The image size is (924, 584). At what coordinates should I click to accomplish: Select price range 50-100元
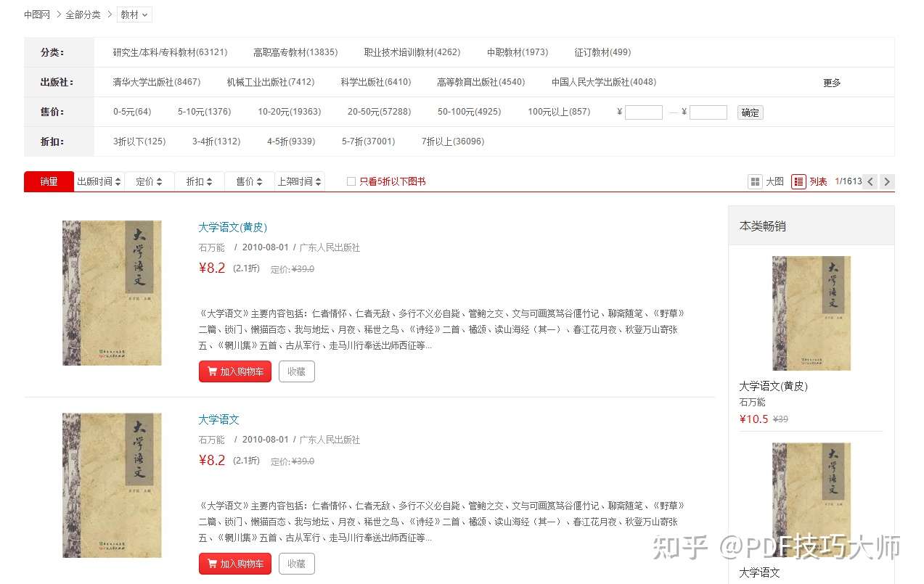point(470,112)
